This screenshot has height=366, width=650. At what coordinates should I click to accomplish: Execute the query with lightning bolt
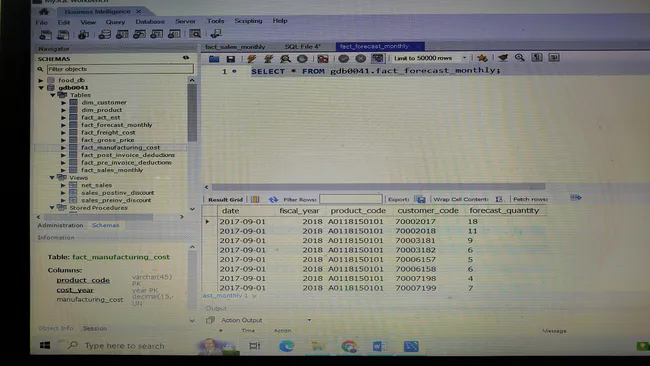tap(251, 59)
